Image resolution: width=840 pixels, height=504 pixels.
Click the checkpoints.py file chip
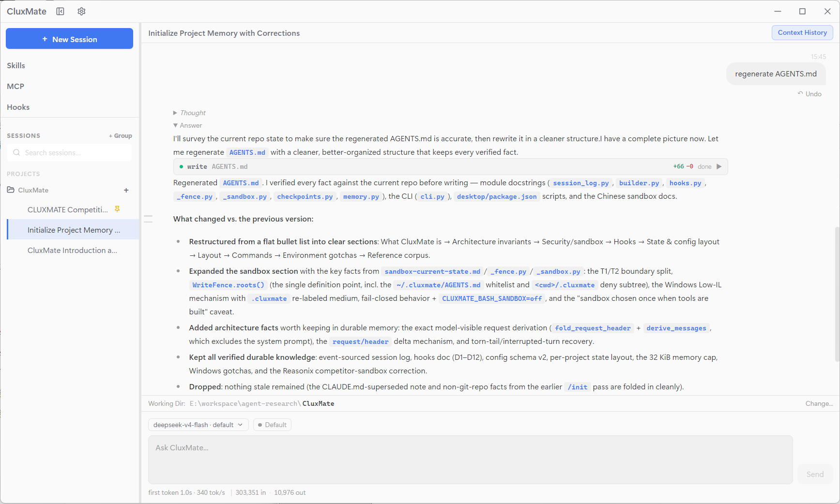coord(305,196)
